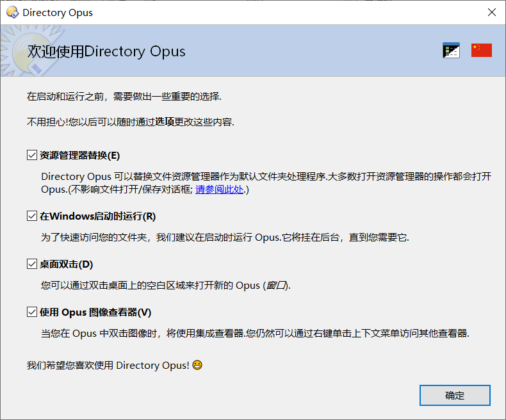Click the dark/light theme switcher icon
This screenshot has width=506, height=420.
pos(451,51)
